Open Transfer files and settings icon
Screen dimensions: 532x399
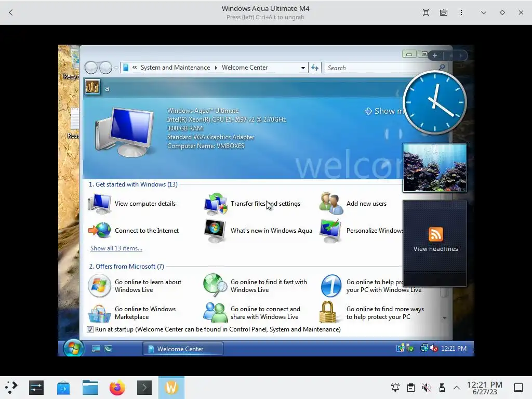pyautogui.click(x=215, y=204)
